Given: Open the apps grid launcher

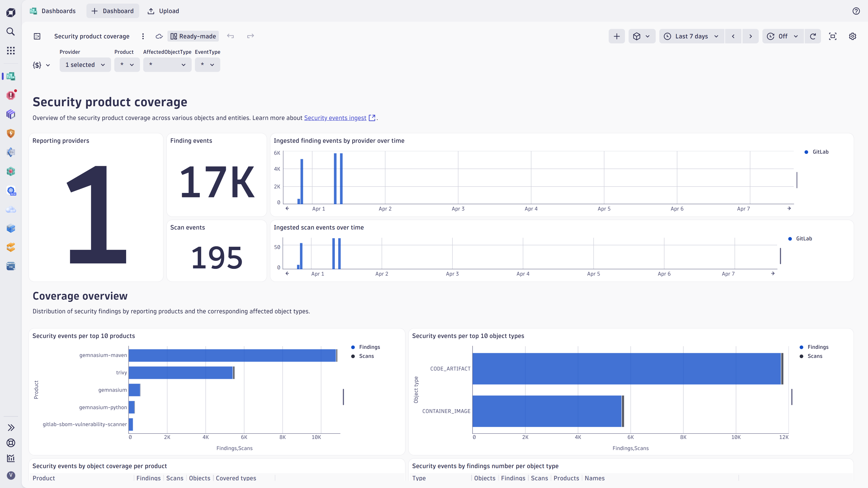Looking at the screenshot, I should (x=11, y=51).
